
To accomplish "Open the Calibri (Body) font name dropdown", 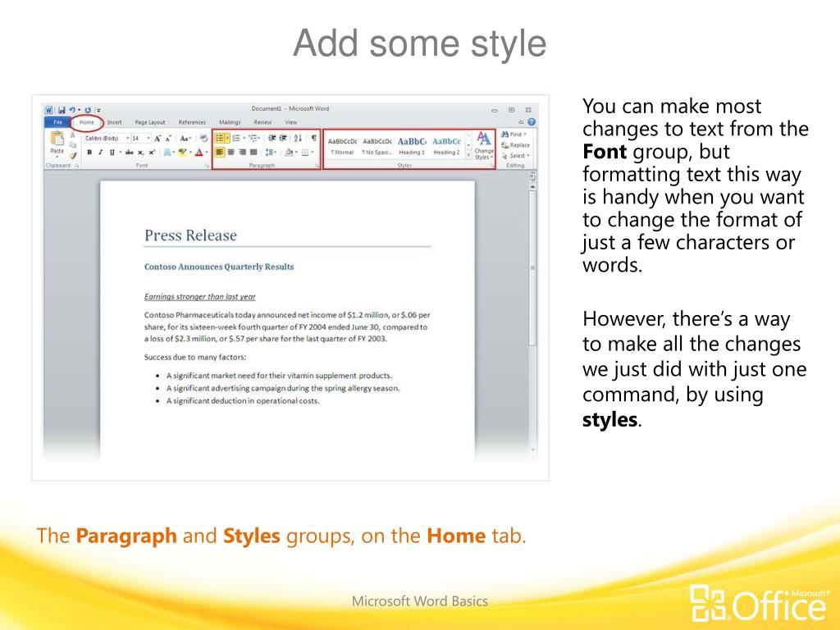I will 127,138.
